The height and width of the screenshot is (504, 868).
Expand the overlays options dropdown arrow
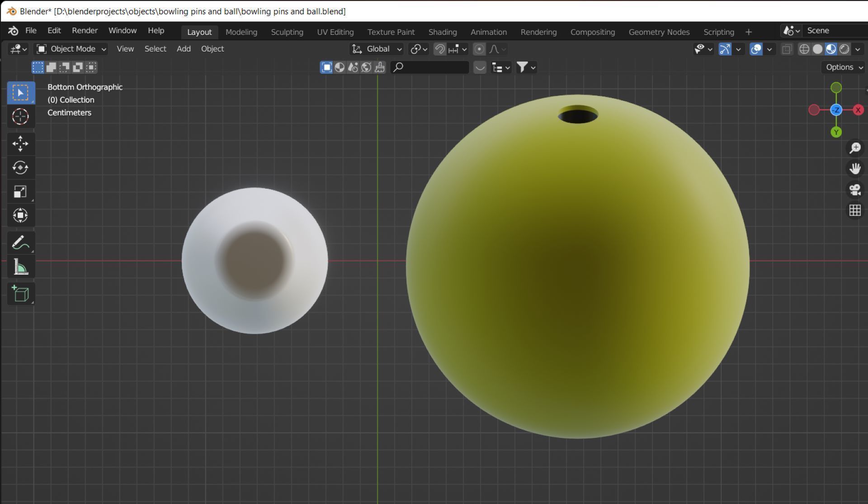tap(769, 49)
